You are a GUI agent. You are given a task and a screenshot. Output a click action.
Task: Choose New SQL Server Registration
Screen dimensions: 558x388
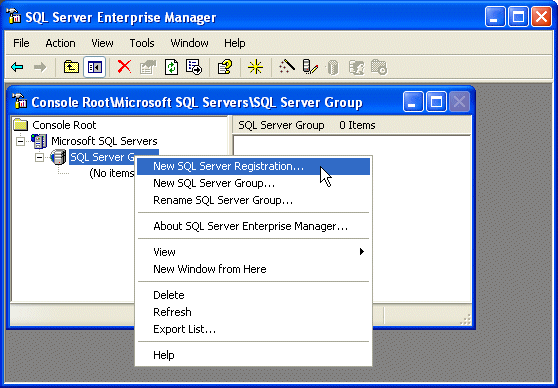click(253, 166)
